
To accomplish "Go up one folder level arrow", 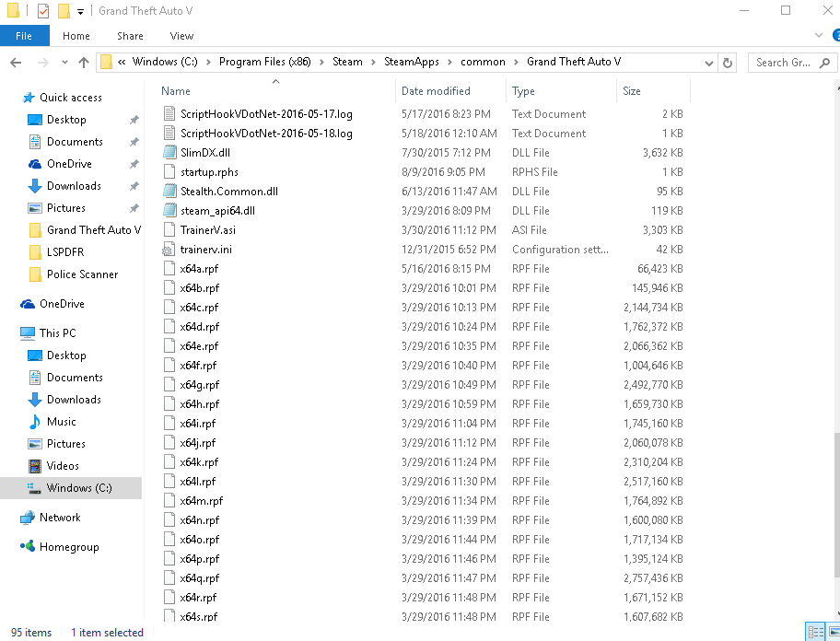I will point(84,63).
